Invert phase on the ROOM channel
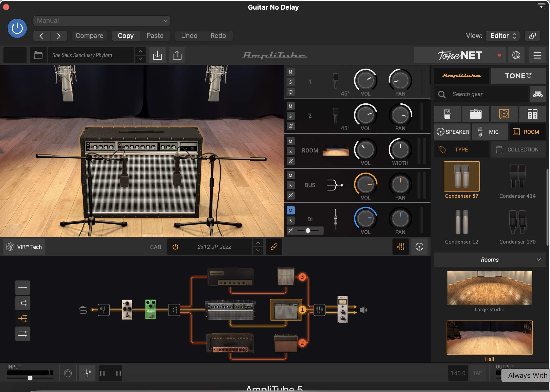Screen dimensions: 550x392 (290, 161)
